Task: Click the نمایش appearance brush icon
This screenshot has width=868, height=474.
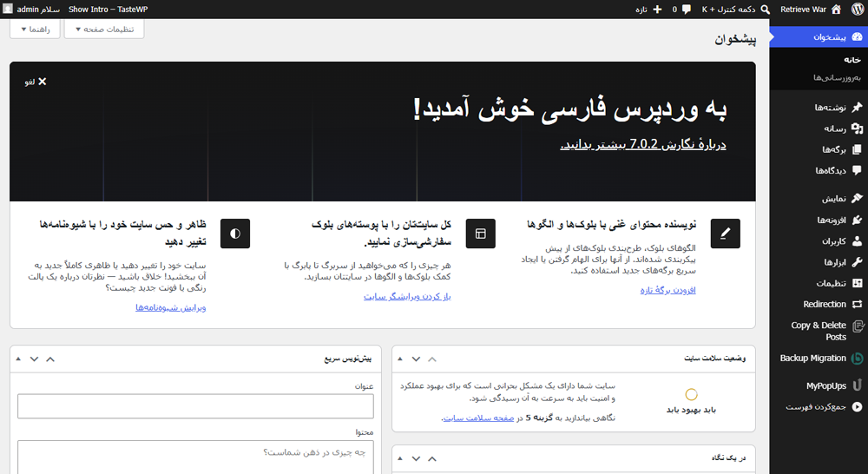Action: pos(857,198)
